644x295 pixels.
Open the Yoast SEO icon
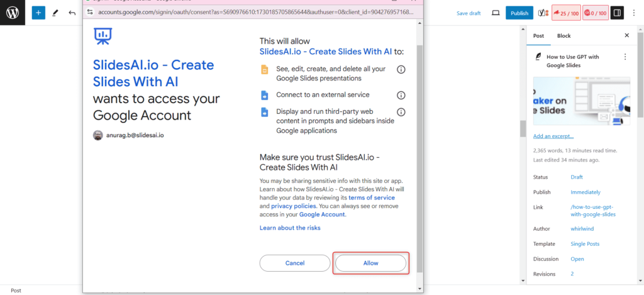(542, 13)
